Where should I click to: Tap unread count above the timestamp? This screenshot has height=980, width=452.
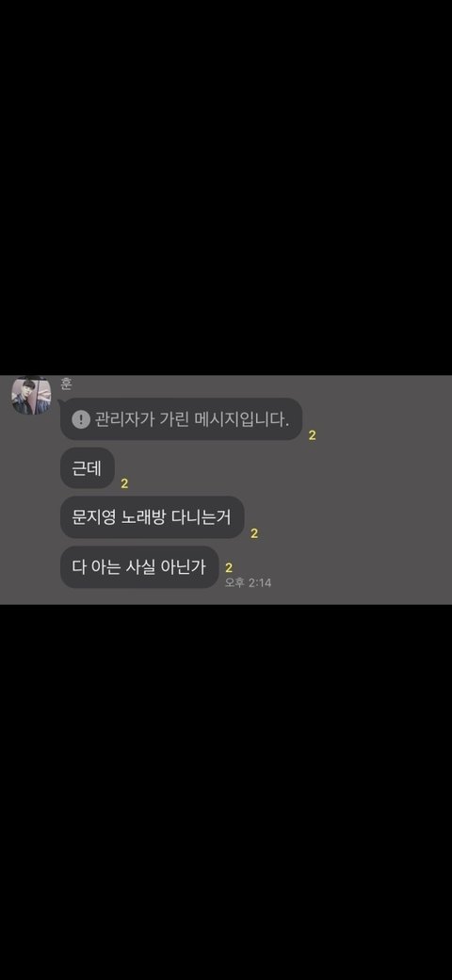tap(229, 568)
